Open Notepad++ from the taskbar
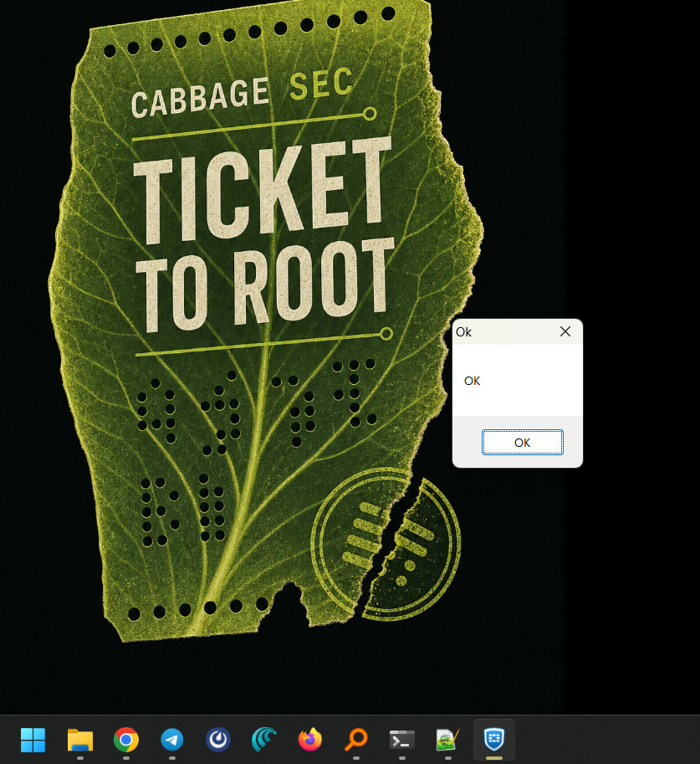Viewport: 700px width, 764px height. tap(448, 740)
